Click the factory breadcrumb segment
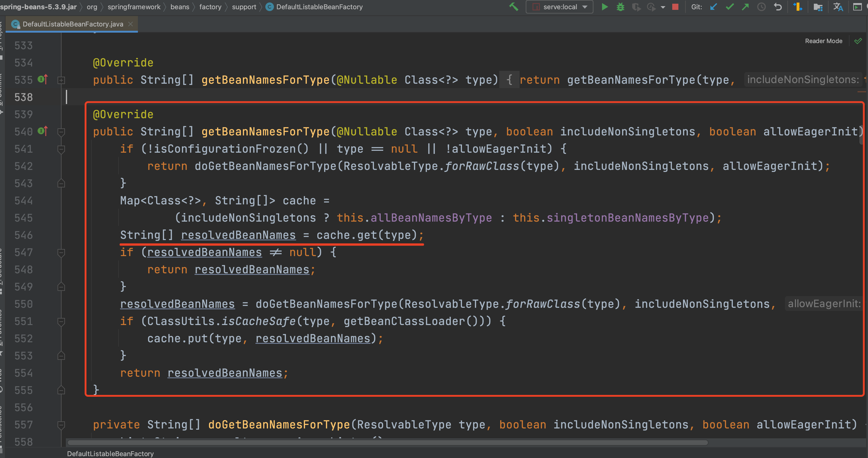Viewport: 868px width, 458px height. click(210, 7)
